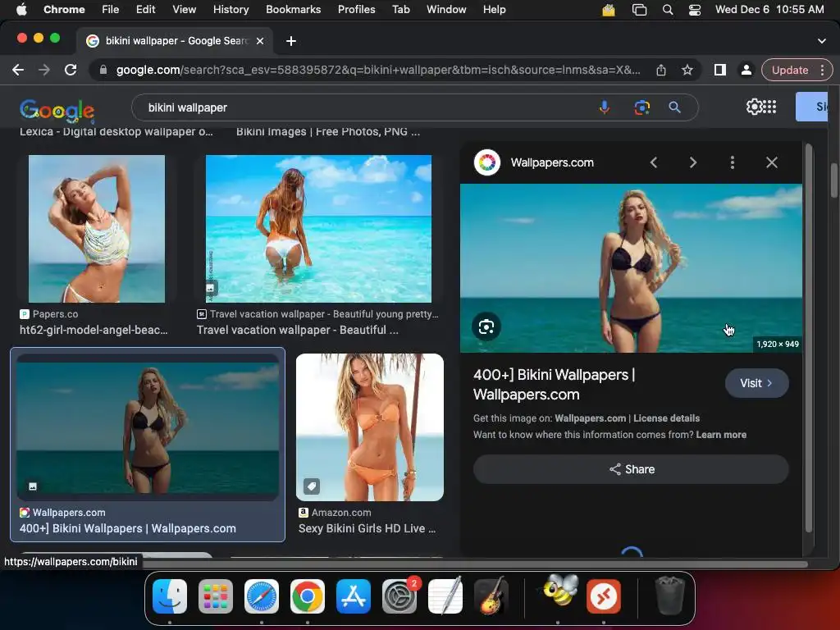Viewport: 840px width, 630px height.
Task: Click the page vertical scrollbar
Action: [x=834, y=180]
